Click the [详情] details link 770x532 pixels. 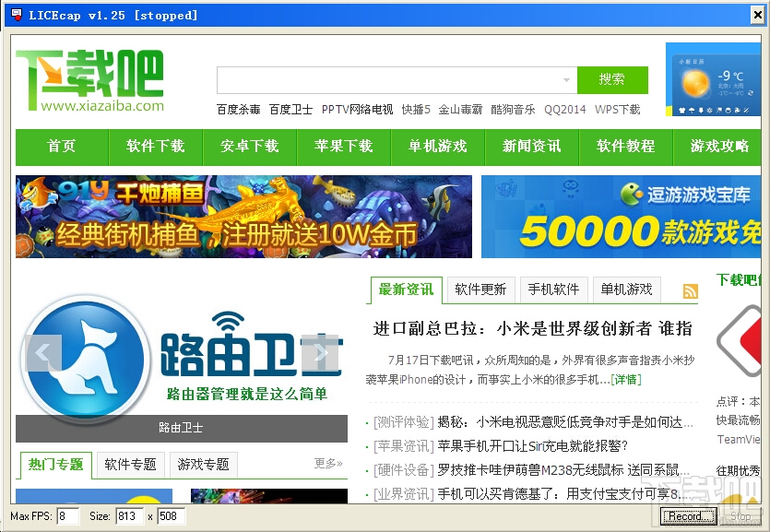pos(625,379)
